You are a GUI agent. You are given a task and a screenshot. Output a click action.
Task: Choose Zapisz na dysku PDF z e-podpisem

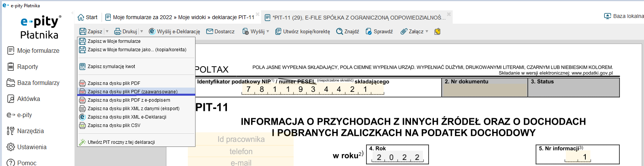pyautogui.click(x=136, y=100)
